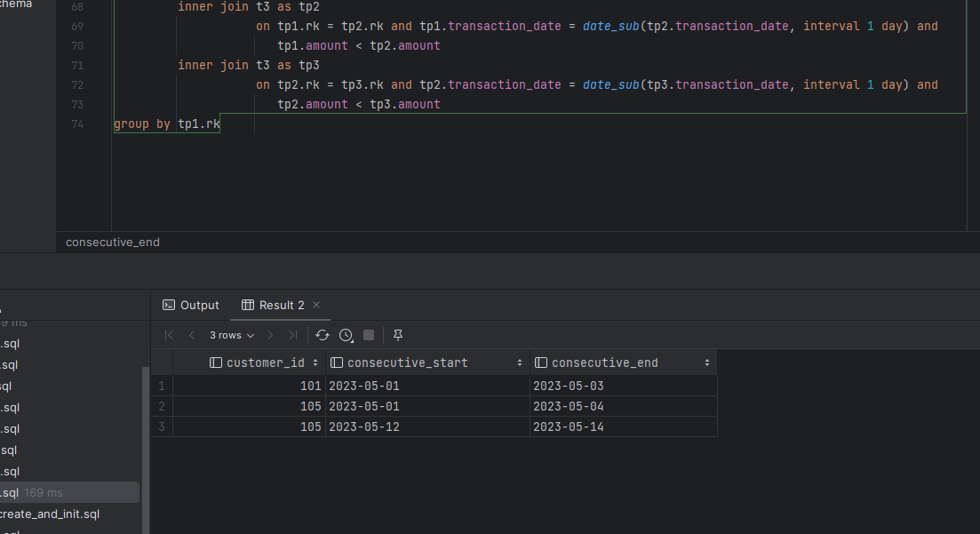
Task: Toggle sorting on the consecutive_start column
Action: (x=522, y=363)
